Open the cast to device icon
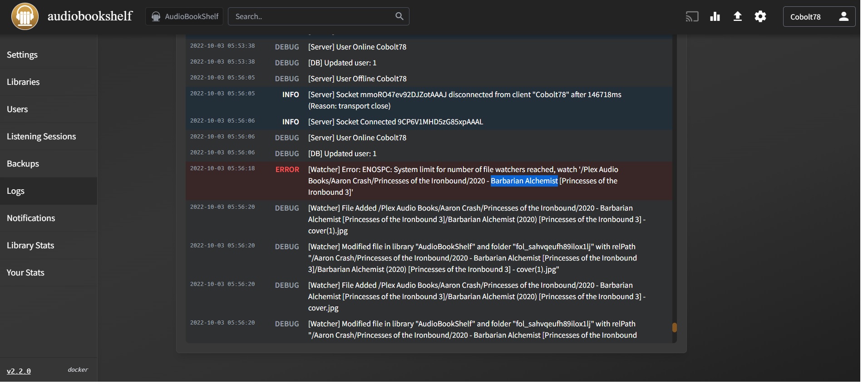Viewport: 868px width, 384px height. click(692, 17)
